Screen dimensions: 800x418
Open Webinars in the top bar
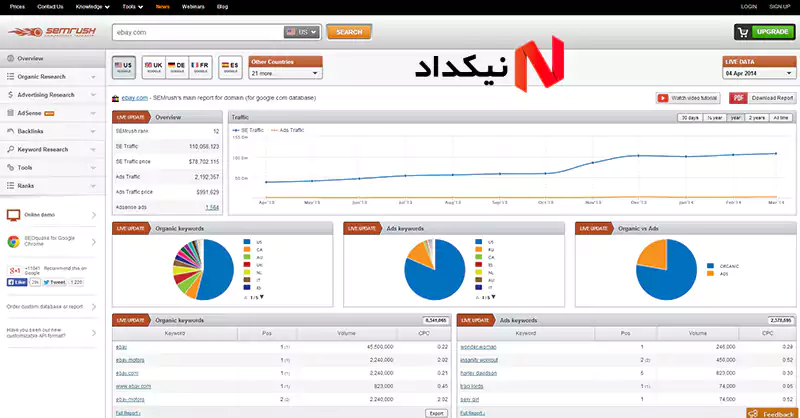click(x=193, y=7)
